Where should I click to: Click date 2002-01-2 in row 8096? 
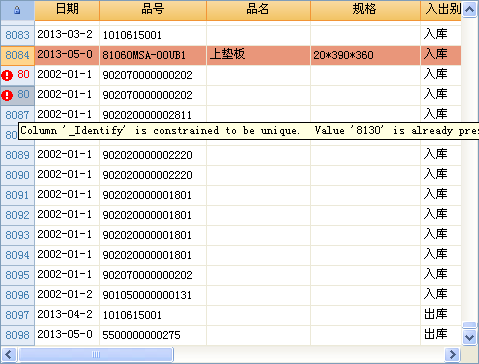tap(67, 295)
